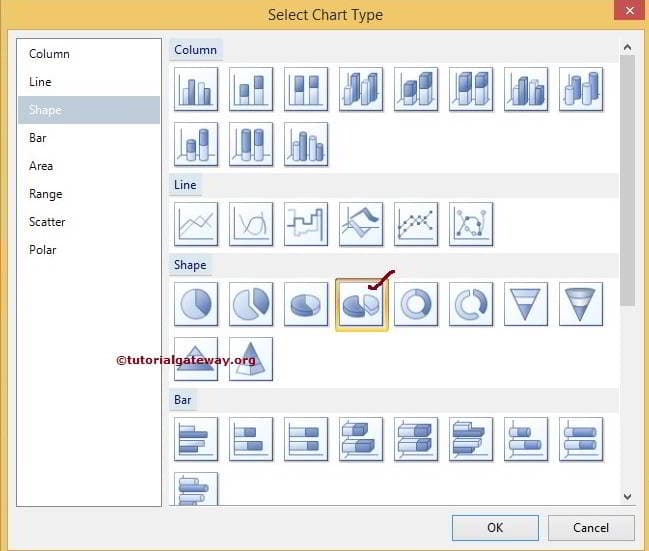This screenshot has width=649, height=551.
Task: Open Column category in left list
Action: click(89, 54)
